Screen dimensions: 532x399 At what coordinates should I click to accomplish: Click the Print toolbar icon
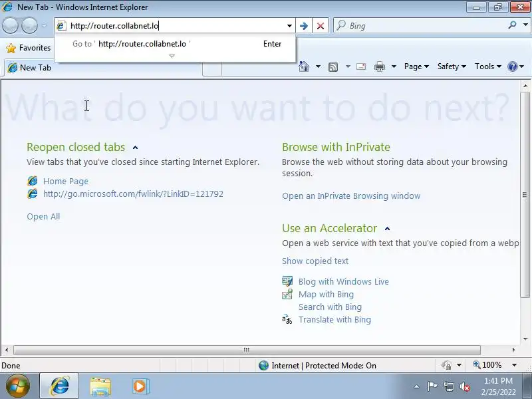379,67
